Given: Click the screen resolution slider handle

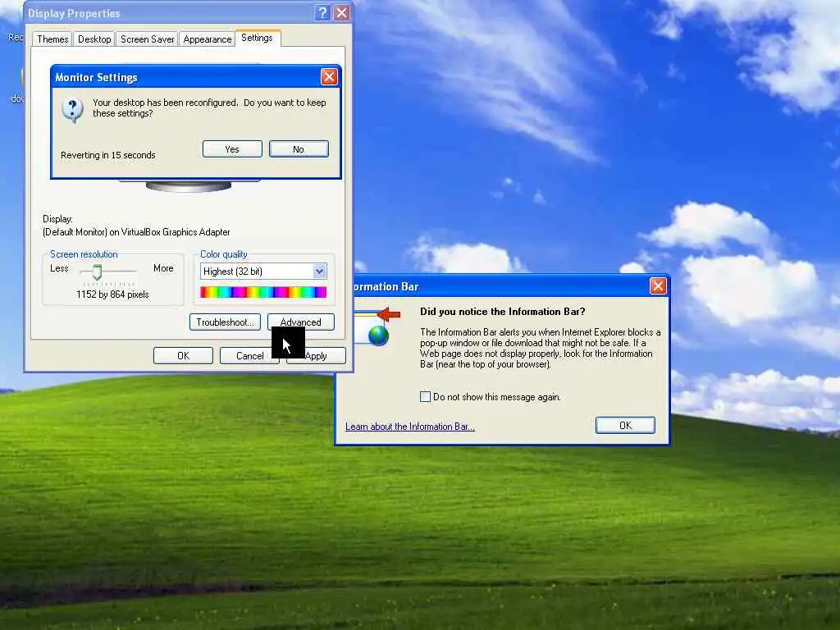Looking at the screenshot, I should tap(97, 272).
